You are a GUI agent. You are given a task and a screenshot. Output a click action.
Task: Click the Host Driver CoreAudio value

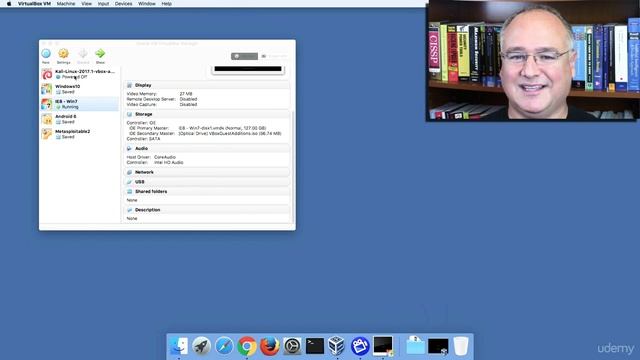[165, 157]
